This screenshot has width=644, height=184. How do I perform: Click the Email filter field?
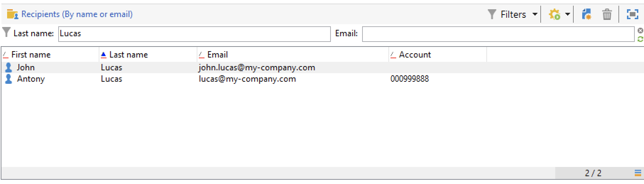pos(498,34)
